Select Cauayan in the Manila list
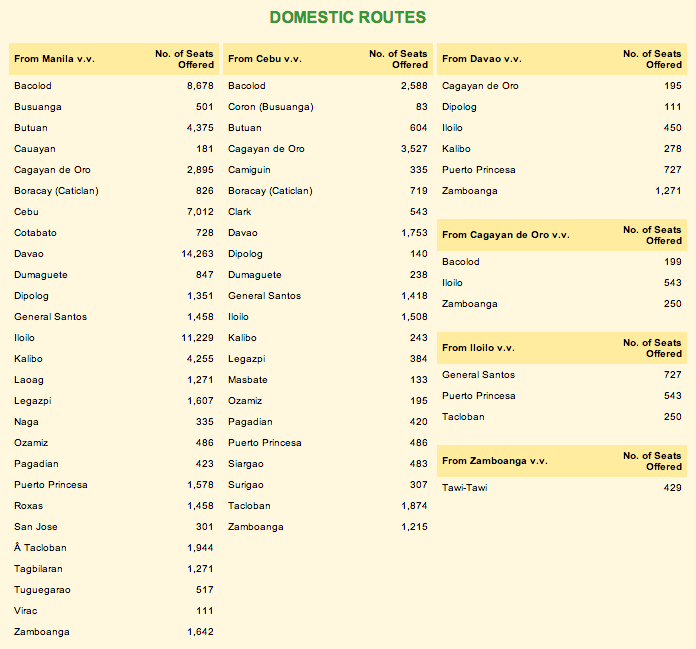Screen dimensions: 696x649 [x=35, y=149]
